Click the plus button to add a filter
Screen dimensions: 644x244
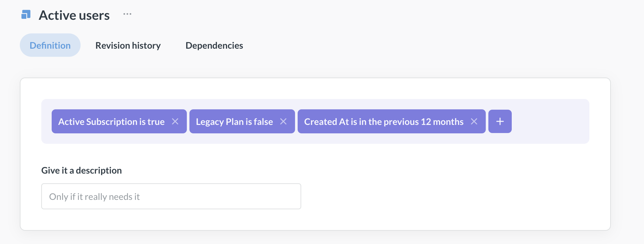tap(500, 121)
